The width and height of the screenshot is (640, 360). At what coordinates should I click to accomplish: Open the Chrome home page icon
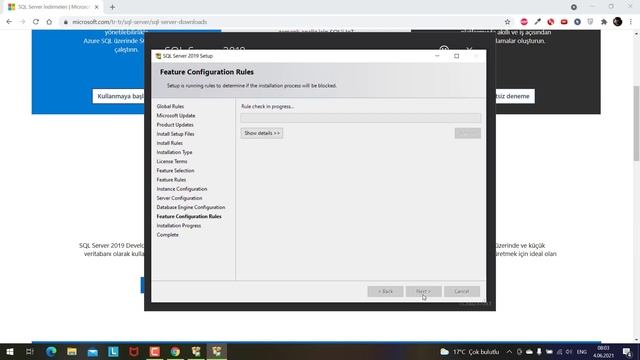point(49,22)
